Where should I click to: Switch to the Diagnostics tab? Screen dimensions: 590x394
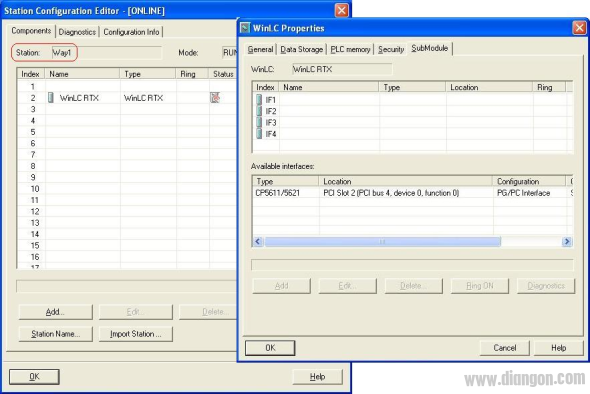coord(77,32)
